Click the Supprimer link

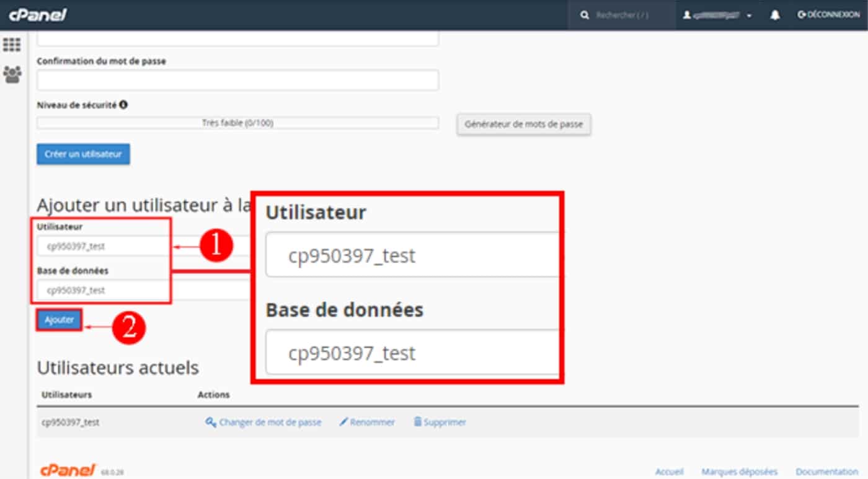click(x=445, y=422)
